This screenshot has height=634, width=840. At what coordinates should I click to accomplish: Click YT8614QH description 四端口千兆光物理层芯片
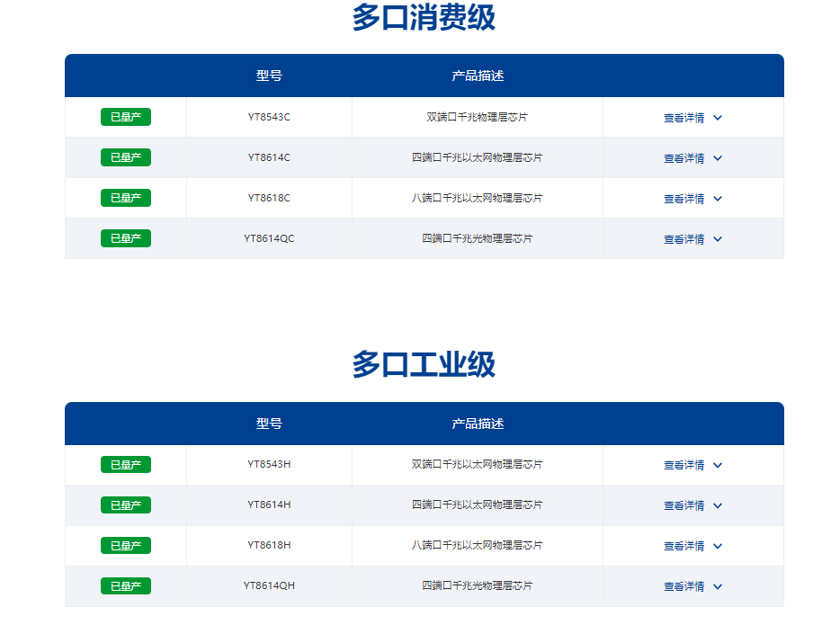pyautogui.click(x=477, y=585)
